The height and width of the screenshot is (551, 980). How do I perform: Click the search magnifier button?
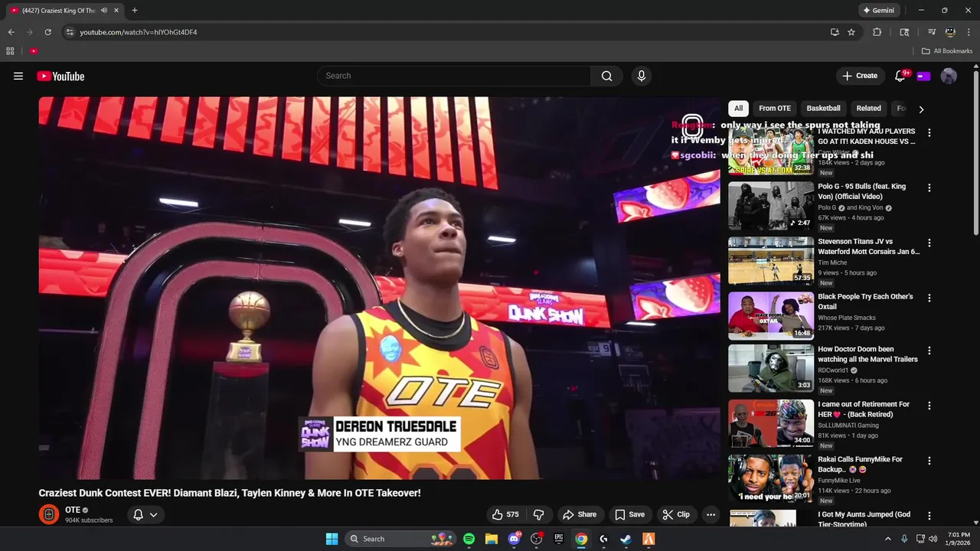(606, 76)
